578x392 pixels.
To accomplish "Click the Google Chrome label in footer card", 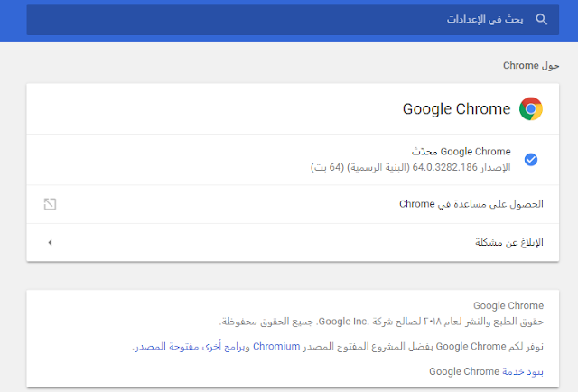I will pyautogui.click(x=508, y=305).
